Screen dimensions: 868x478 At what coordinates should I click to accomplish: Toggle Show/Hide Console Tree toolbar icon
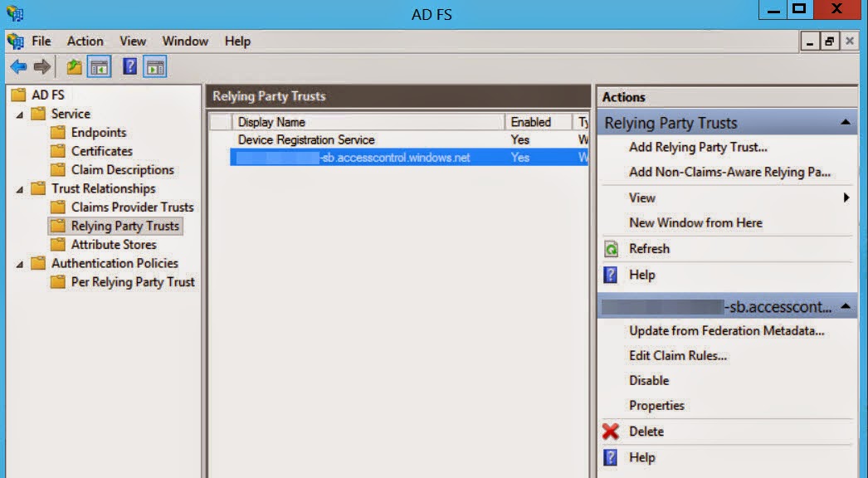99,67
